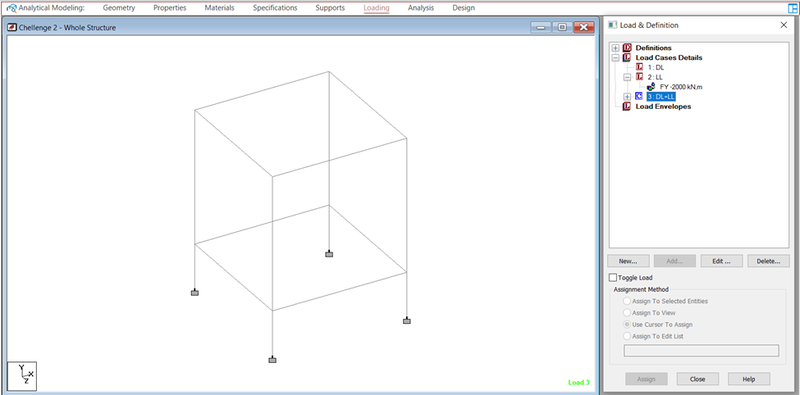
Task: Click the Analytical Modeling icon
Action: pos(11,8)
